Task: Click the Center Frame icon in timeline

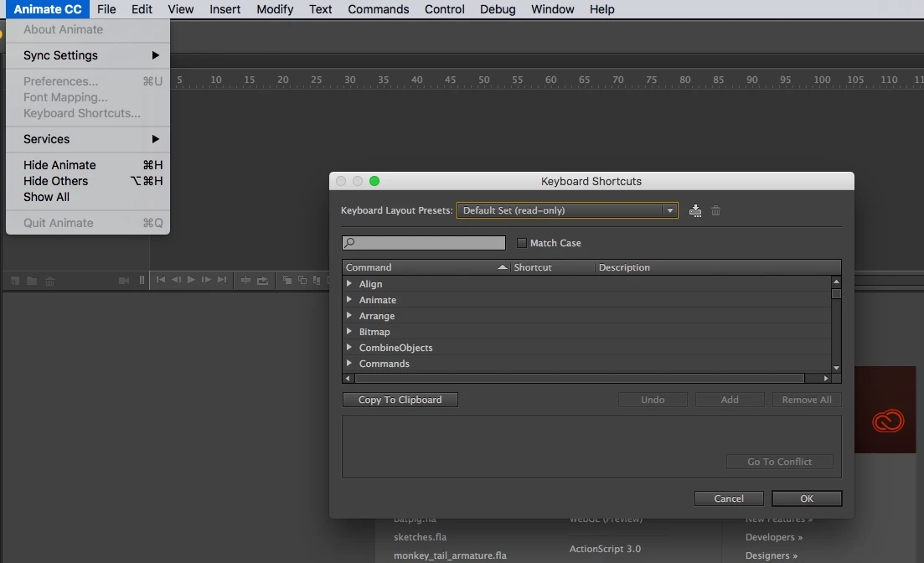Action: (x=245, y=280)
